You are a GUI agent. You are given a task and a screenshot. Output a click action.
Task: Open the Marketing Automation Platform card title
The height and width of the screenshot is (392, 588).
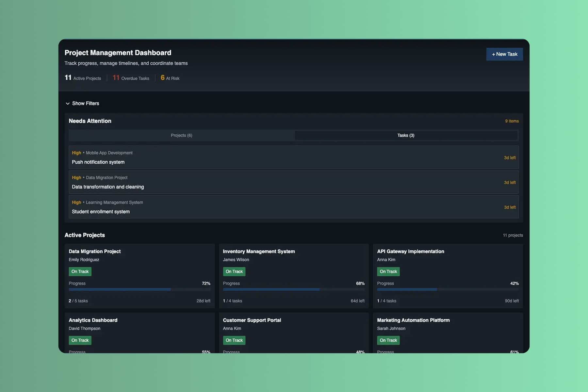pos(413,320)
